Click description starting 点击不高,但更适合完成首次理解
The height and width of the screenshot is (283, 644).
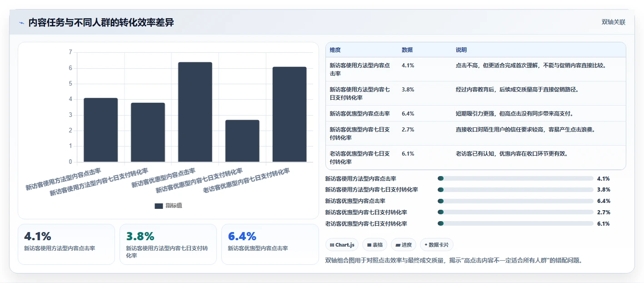[x=531, y=66]
